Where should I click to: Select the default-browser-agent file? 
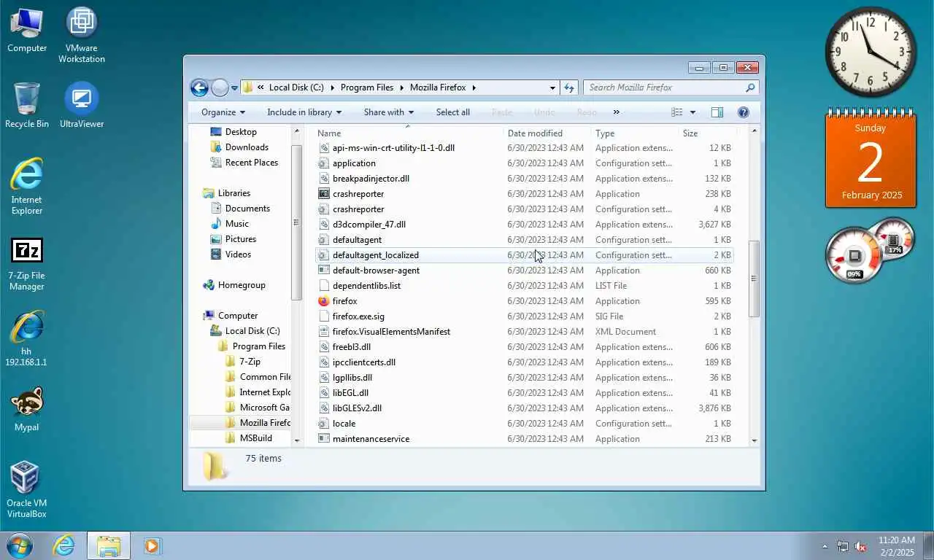coord(524,271)
